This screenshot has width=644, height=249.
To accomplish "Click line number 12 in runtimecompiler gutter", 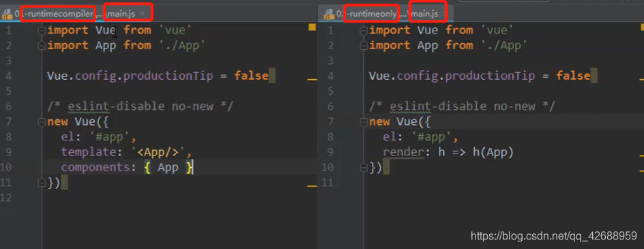I will 6,198.
